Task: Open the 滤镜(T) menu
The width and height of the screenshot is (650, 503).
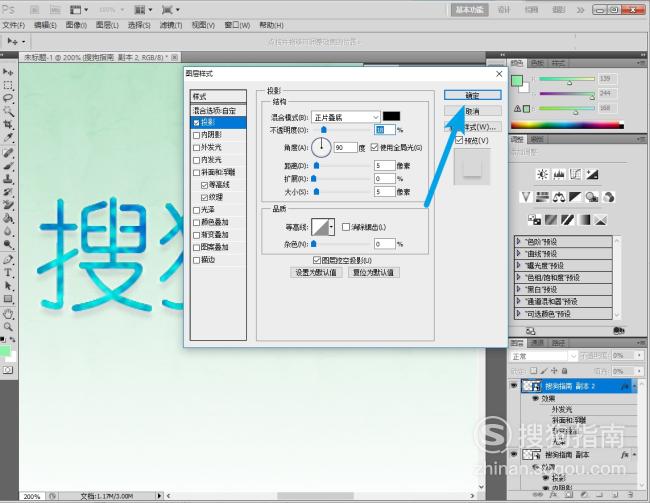Action: coord(171,25)
